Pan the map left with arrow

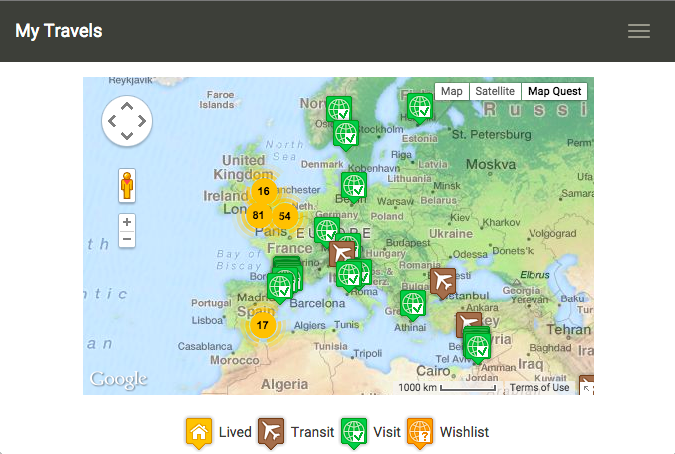[112, 121]
